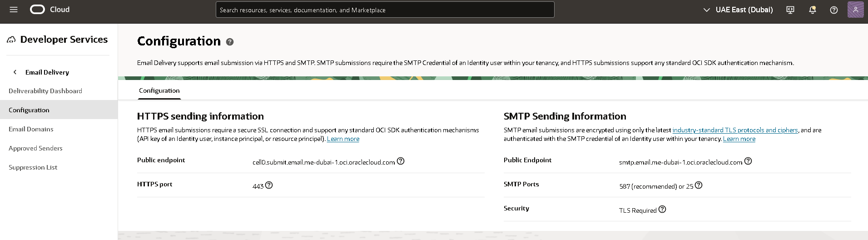
Task: Click the smtp.email.me-dubai-1 endpoint text
Action: [680, 162]
